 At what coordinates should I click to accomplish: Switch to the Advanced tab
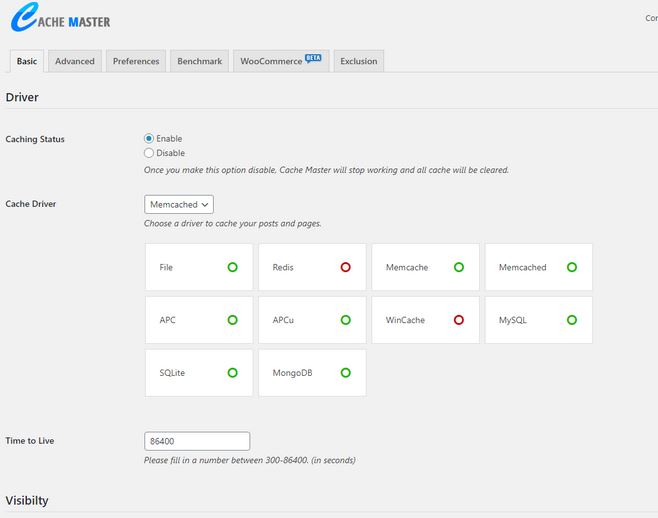75,61
